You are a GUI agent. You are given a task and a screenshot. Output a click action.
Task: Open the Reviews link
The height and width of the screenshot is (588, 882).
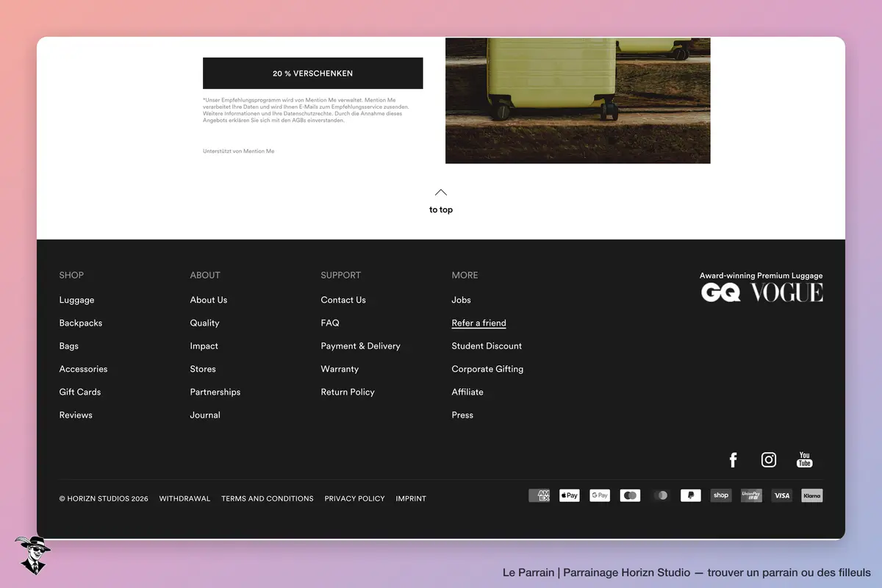pyautogui.click(x=76, y=415)
